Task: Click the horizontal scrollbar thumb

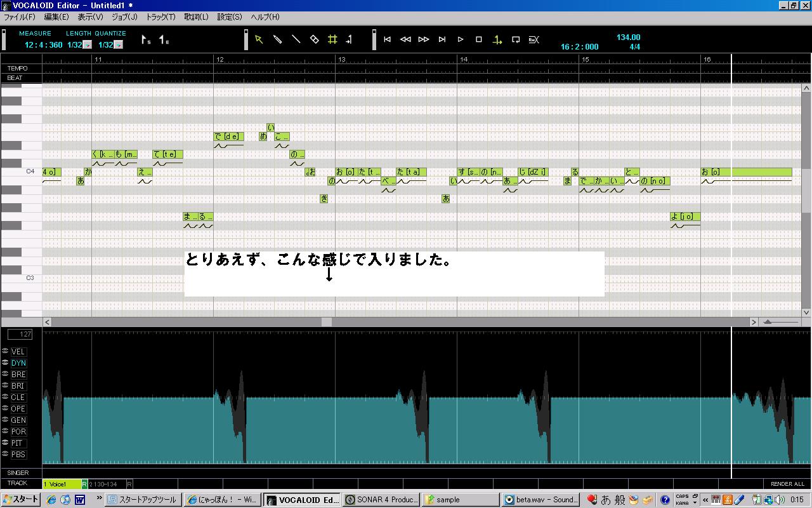Action: click(x=327, y=322)
